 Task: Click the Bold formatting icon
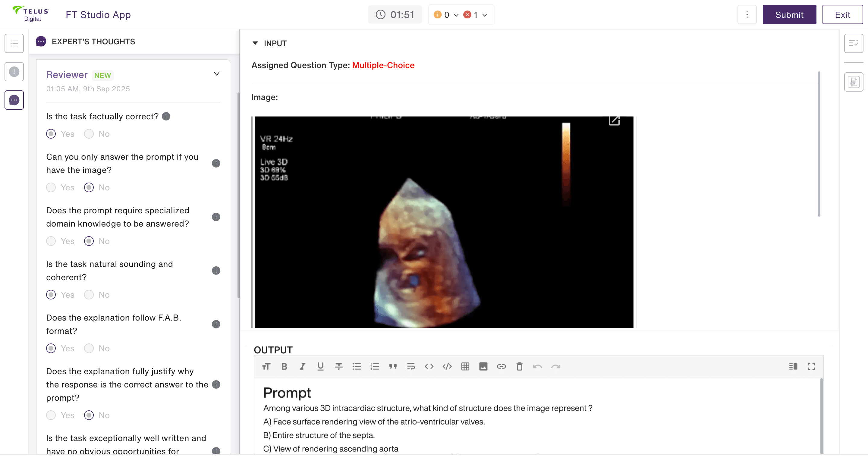click(284, 366)
